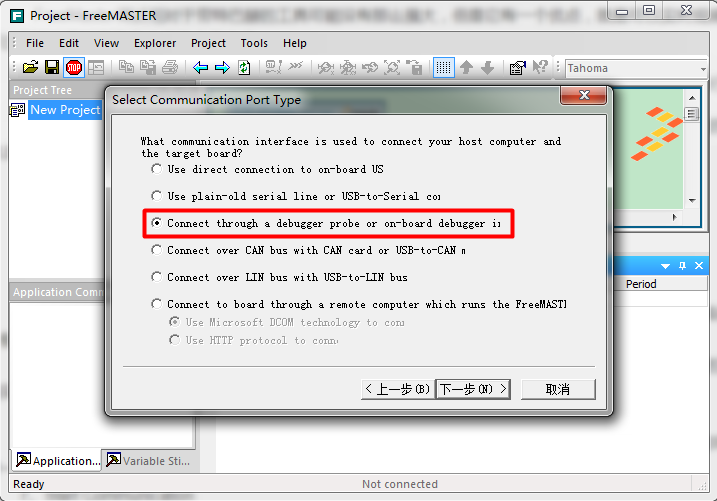Click scroll down arrow in welcome pane
This screenshot has height=501, width=717.
point(692,200)
